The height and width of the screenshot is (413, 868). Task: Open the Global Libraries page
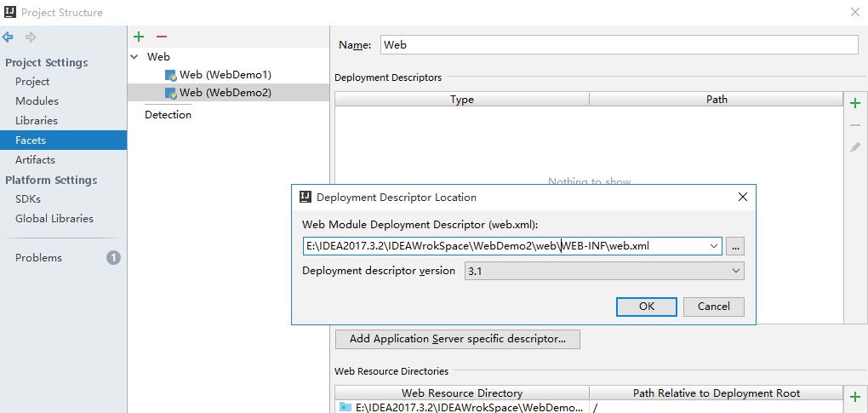click(x=54, y=219)
